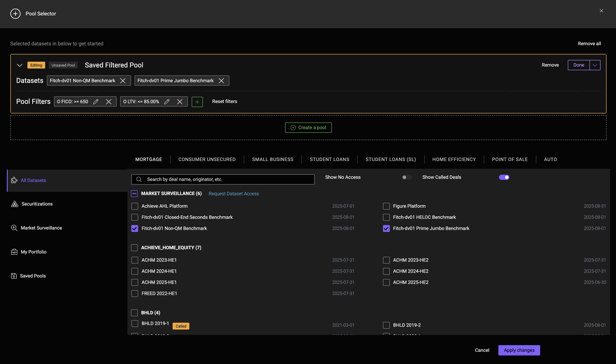Remove Fitch-dv01 Non-QM Benchmark dataset chip

point(123,81)
